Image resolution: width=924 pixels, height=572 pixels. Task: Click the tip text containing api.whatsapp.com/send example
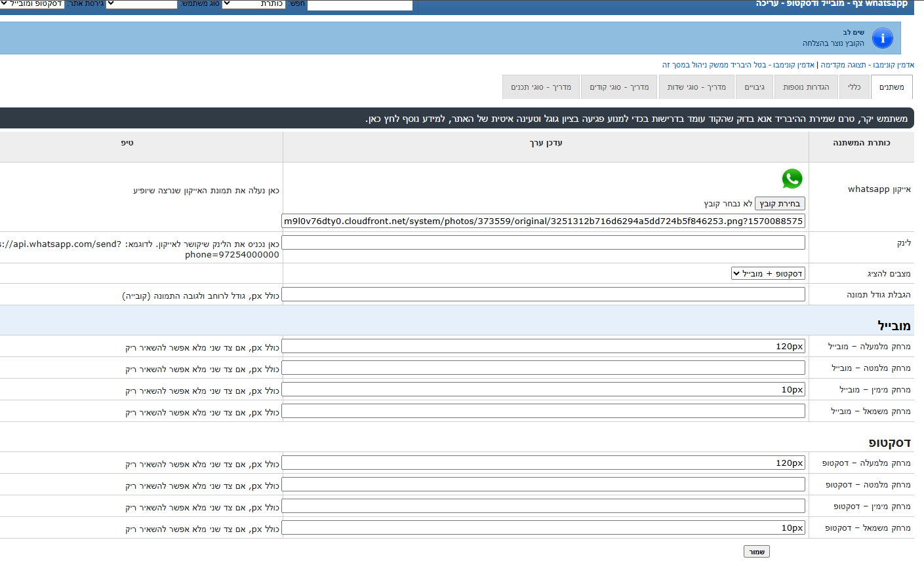(x=140, y=249)
